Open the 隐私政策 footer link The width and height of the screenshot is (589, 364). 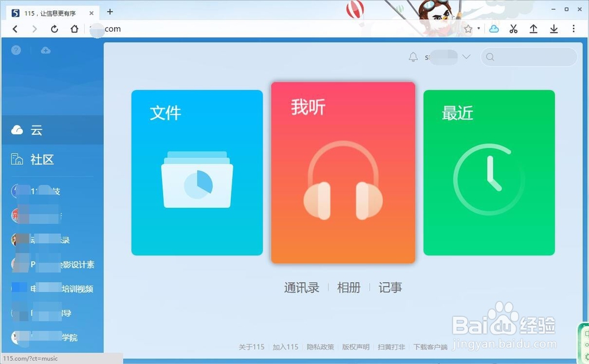coord(320,347)
